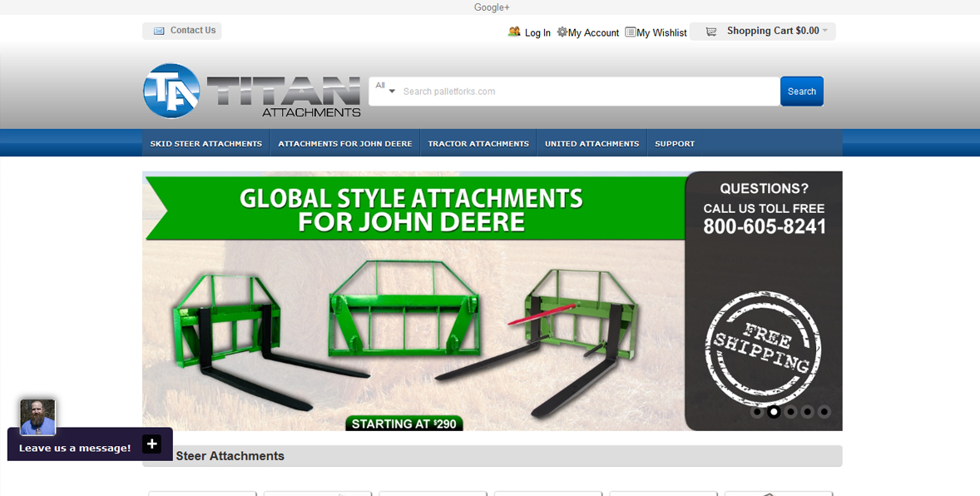Select the fourth carousel slide dot

pyautogui.click(x=808, y=412)
